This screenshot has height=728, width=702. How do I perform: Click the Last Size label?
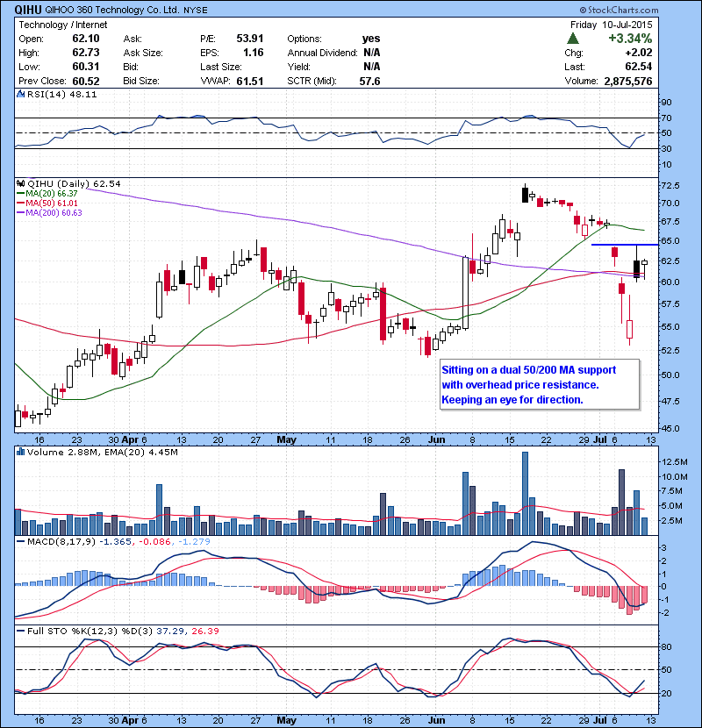[220, 67]
